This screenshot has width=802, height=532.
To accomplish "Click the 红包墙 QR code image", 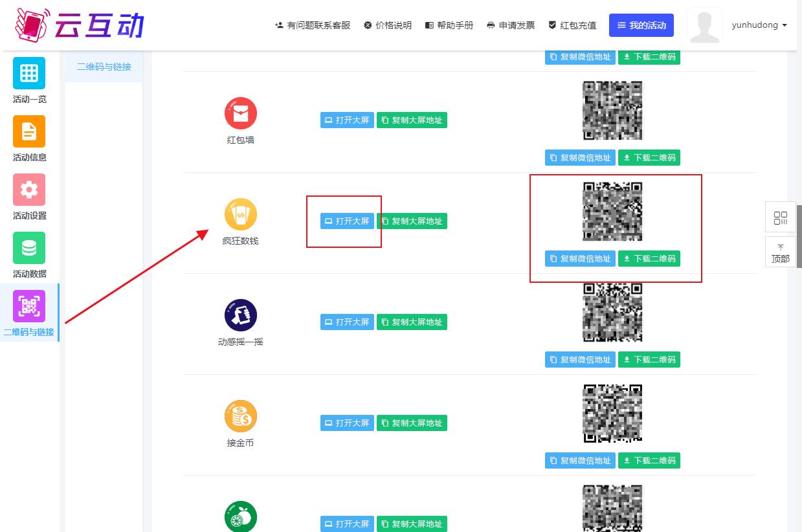I will [x=612, y=110].
